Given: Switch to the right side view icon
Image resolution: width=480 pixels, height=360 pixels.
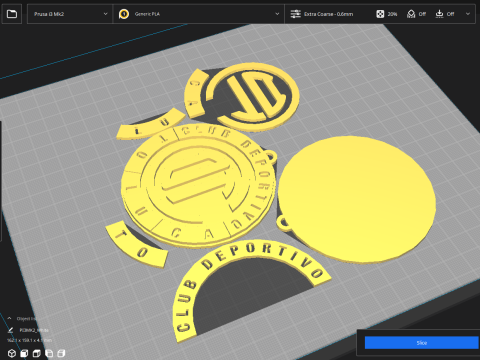Looking at the screenshot, I should (x=61, y=353).
